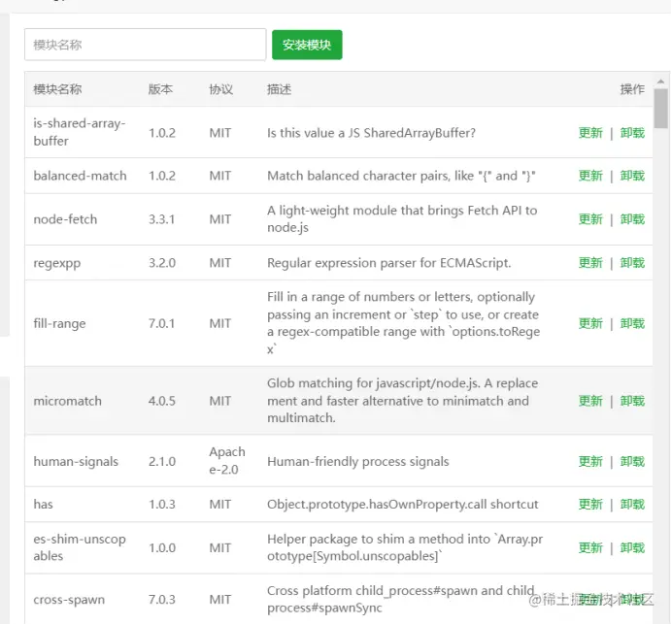The image size is (672, 625).
Task: Select the balanced-match module name
Action: coord(80,176)
